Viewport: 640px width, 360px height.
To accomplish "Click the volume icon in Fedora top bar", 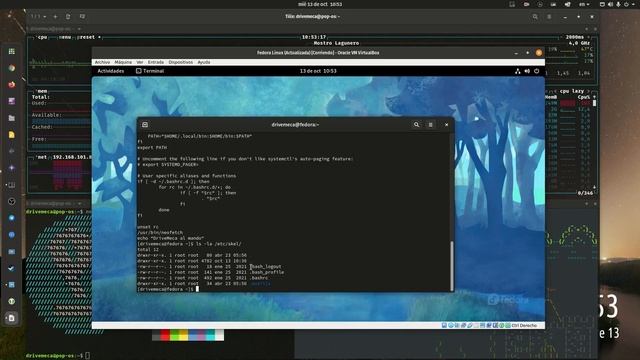I will [x=527, y=71].
